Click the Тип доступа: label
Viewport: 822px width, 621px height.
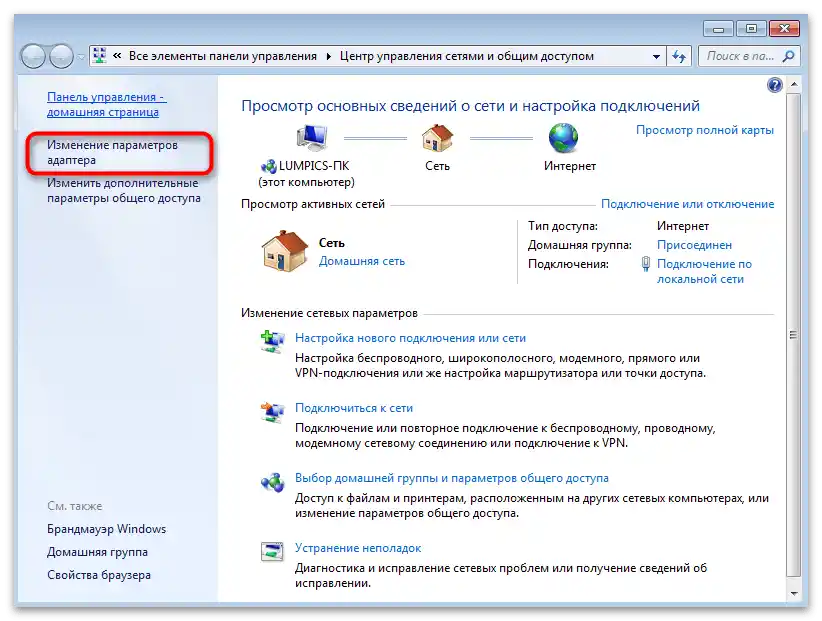pos(563,226)
